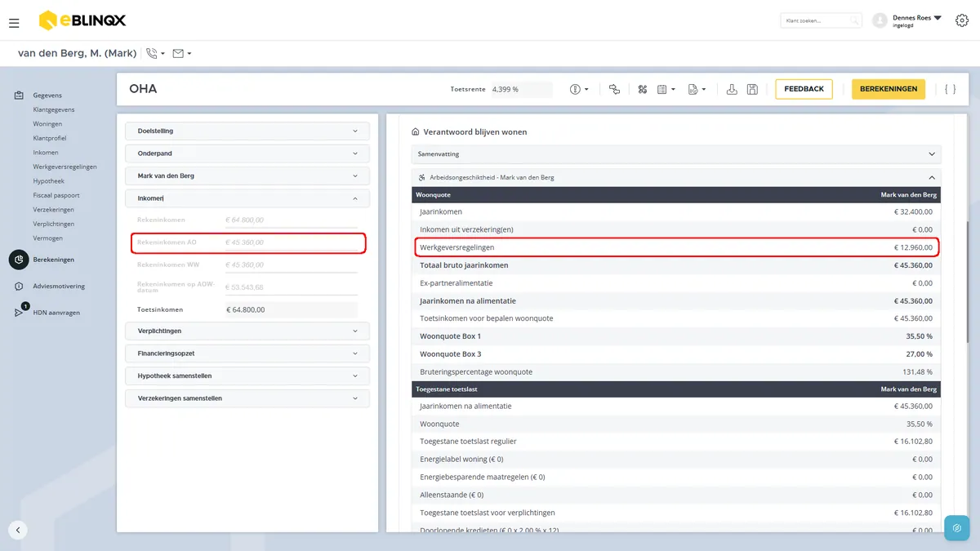This screenshot has width=980, height=551.
Task: Open HDN aanvragen in the sidebar
Action: pos(56,313)
